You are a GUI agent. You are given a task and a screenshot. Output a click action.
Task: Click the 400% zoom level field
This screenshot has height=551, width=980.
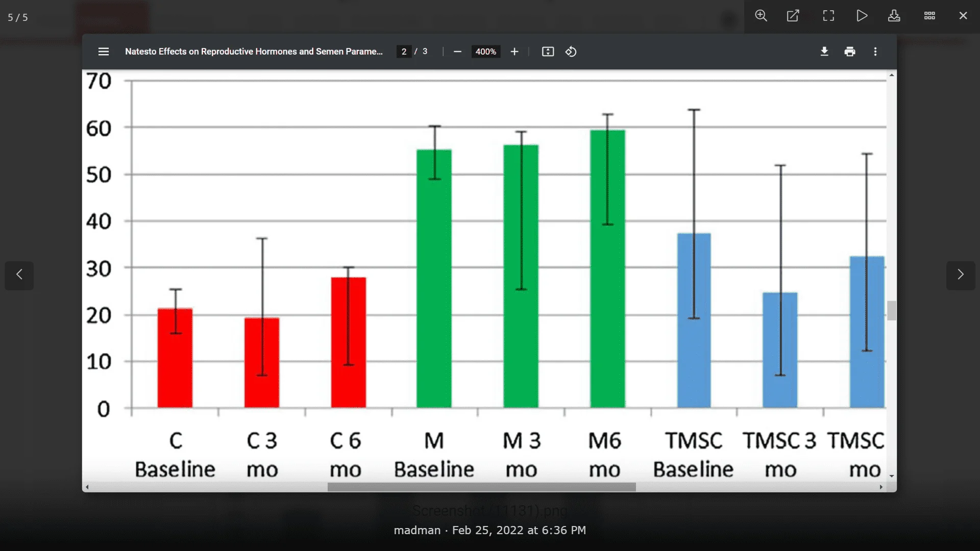click(x=485, y=52)
